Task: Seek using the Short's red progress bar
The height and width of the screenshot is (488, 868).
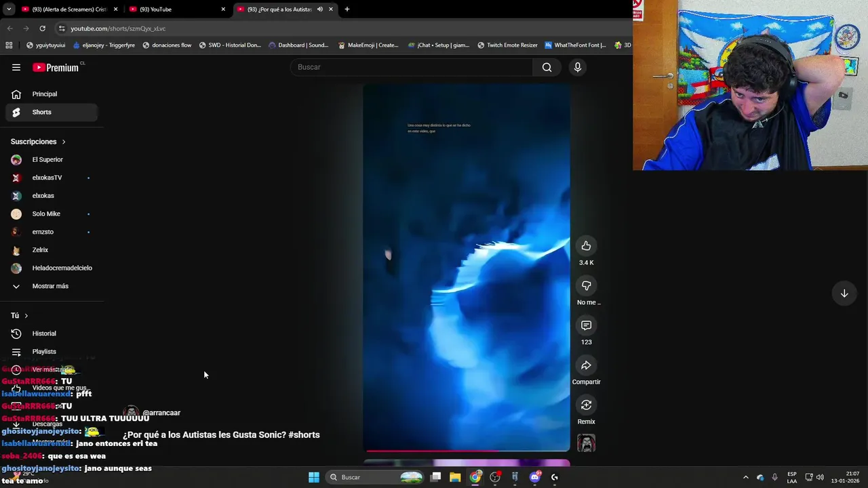Action: coord(467,451)
